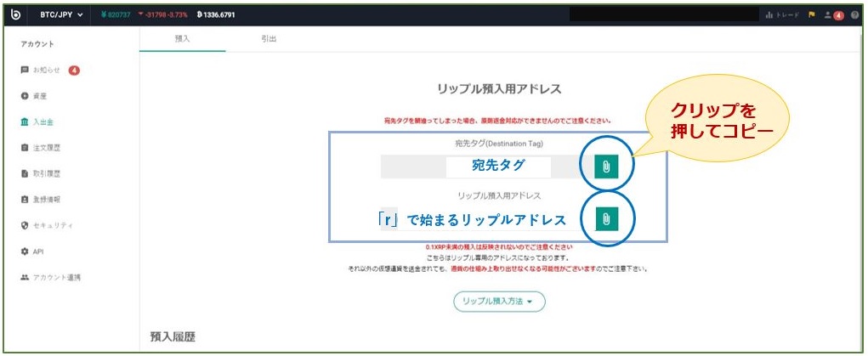Expand the リップル預入方法 dropdown
This screenshot has height=356, width=868.
tap(498, 302)
